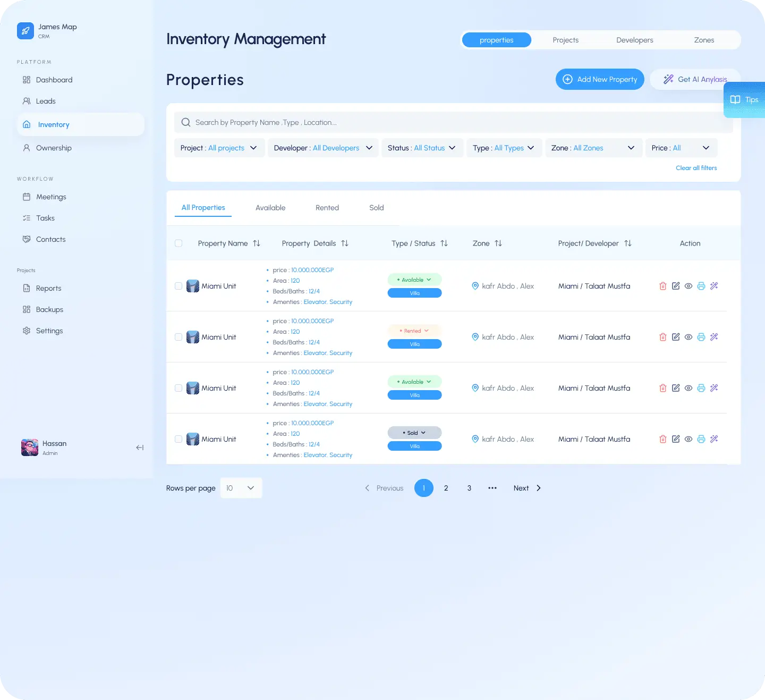Expand the Developer: All Developers filter

(x=323, y=148)
